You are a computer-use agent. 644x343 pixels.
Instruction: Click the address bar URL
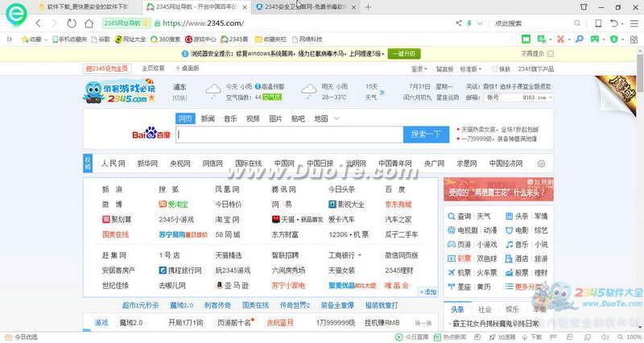coord(204,23)
